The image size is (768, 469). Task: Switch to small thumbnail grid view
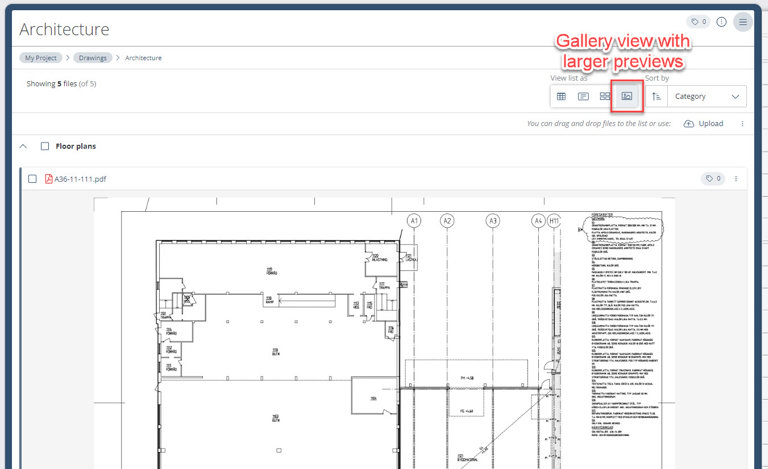(x=605, y=96)
